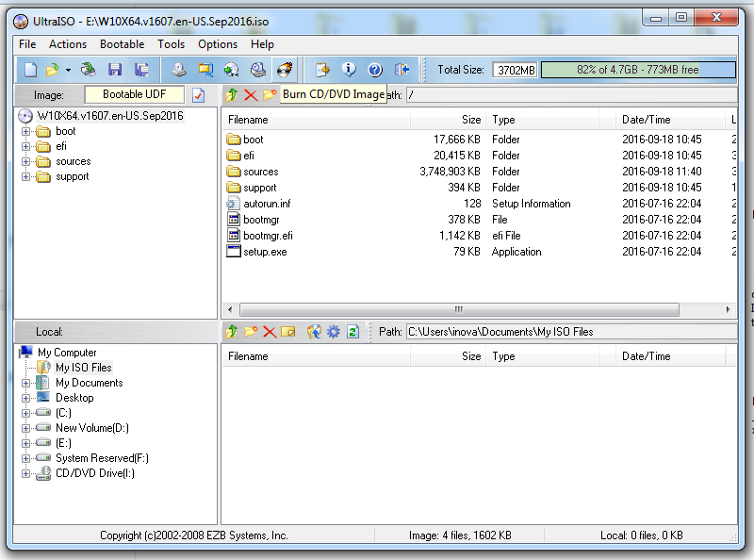Select the sources folder row in file list
Viewport: 754px width, 560px height.
tap(479, 172)
